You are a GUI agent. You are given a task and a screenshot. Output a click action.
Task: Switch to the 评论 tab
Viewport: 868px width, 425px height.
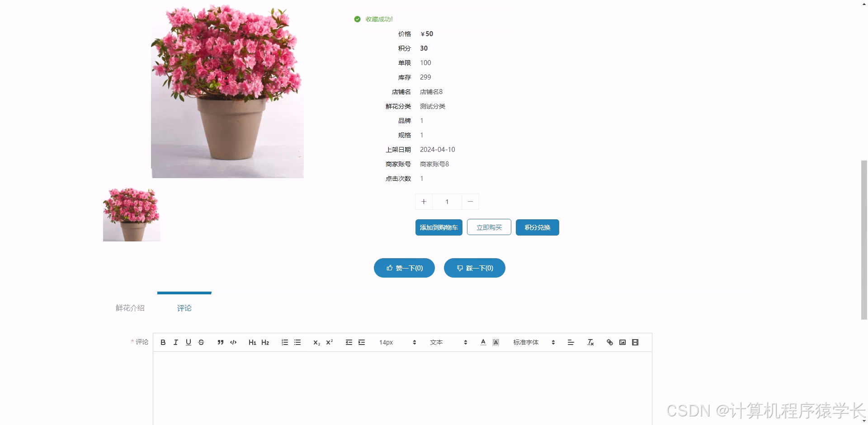coord(184,308)
